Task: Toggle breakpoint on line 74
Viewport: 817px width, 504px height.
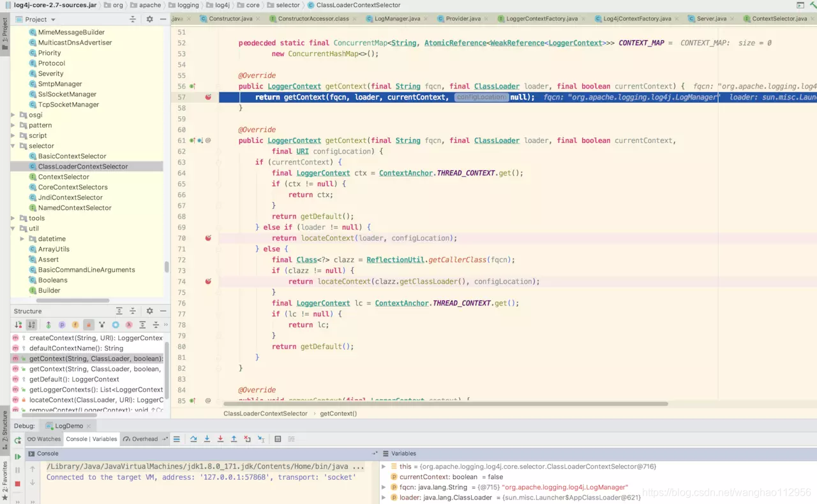Action: coord(208,281)
